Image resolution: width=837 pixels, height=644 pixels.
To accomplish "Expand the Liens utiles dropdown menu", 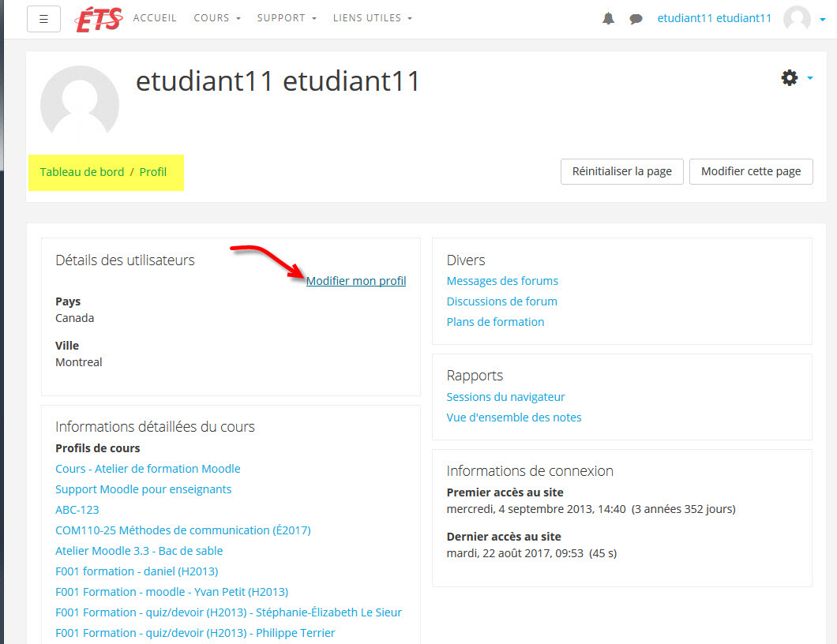I will pos(372,18).
